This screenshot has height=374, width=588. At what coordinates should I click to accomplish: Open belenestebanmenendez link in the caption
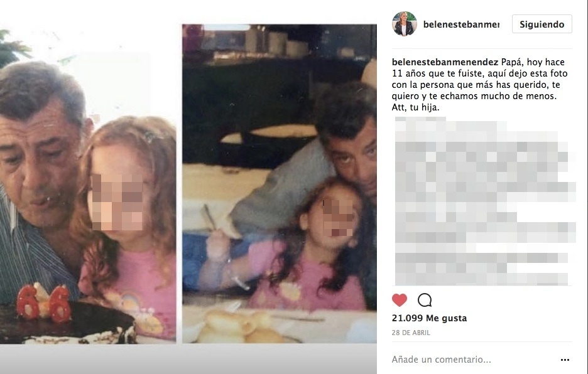445,62
